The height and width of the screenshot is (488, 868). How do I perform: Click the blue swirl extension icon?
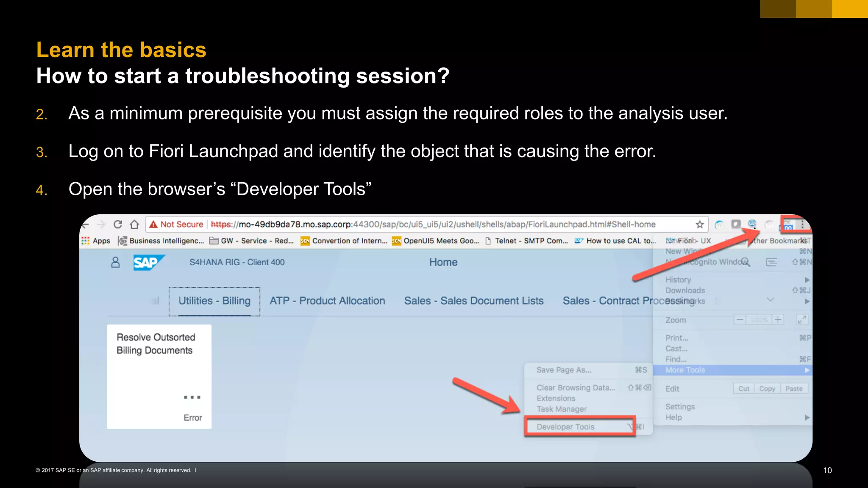point(719,225)
